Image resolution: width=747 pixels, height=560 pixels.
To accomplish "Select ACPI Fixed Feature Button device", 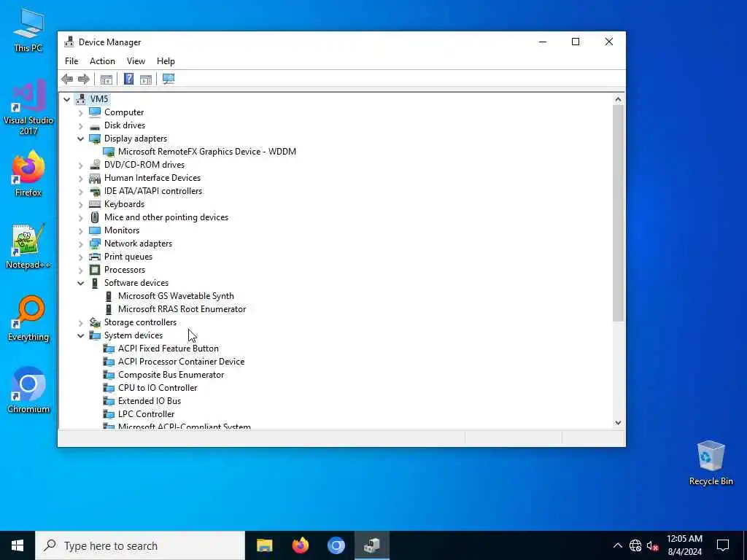I will [x=169, y=349].
